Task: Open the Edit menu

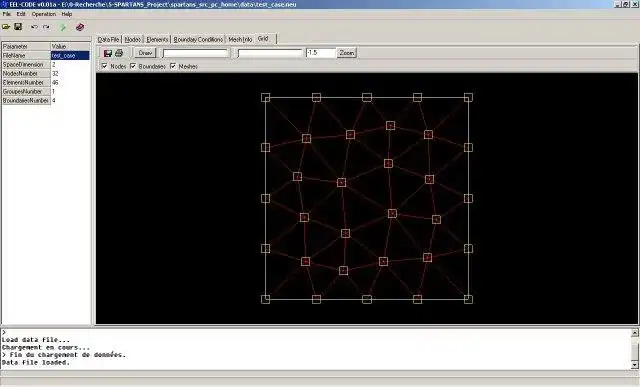Action: 21,14
